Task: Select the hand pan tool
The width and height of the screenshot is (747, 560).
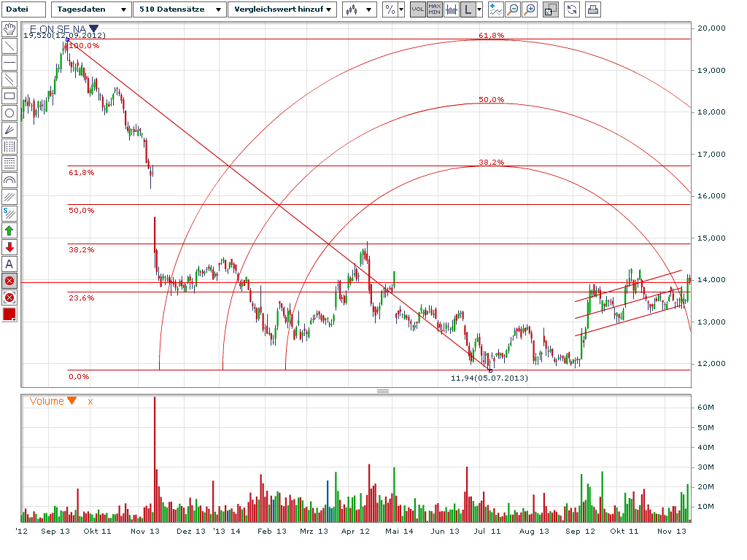Action: click(9, 29)
